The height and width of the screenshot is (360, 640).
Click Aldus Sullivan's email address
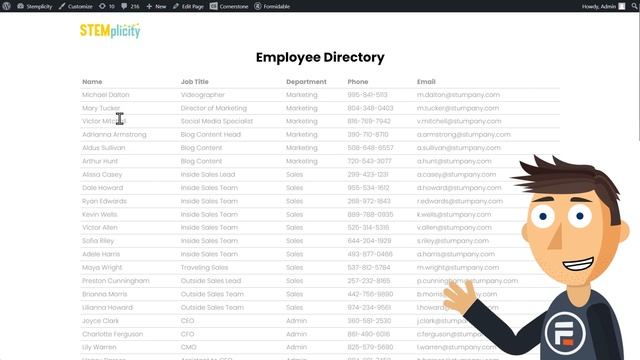[x=459, y=148]
